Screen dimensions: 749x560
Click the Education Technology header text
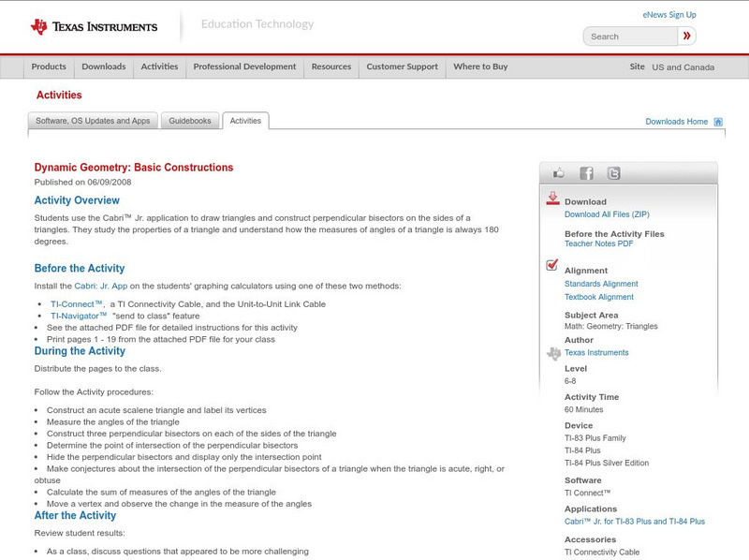[257, 24]
